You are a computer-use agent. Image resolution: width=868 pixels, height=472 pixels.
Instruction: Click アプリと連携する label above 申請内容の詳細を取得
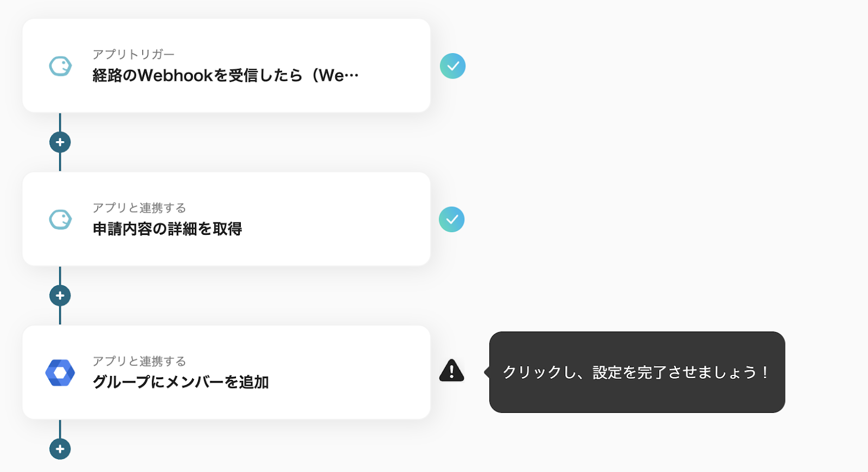(x=139, y=208)
